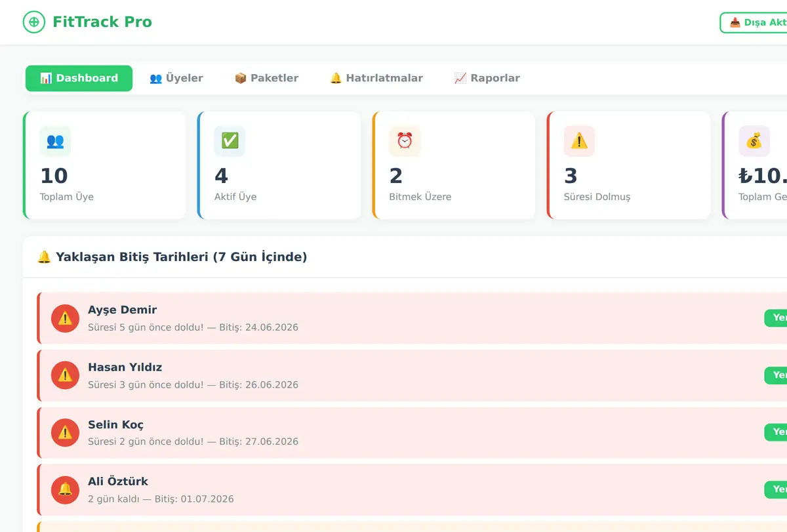Screen dimensions: 787x532
Task: Click the total member count 10
Action: [x=54, y=176]
